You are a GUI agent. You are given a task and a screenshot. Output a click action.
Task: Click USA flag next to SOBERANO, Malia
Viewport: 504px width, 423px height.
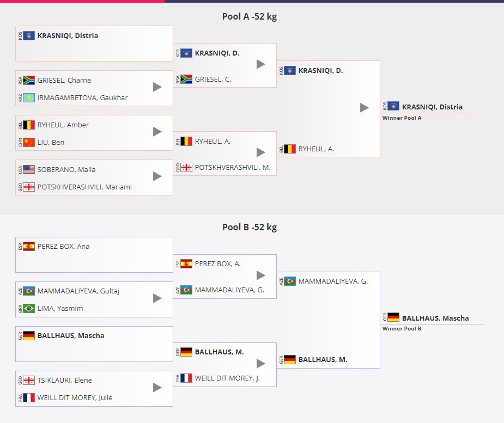pyautogui.click(x=29, y=170)
